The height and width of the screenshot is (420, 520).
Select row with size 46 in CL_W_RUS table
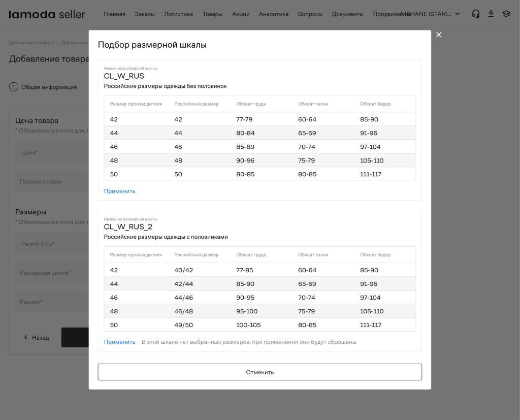coord(259,147)
